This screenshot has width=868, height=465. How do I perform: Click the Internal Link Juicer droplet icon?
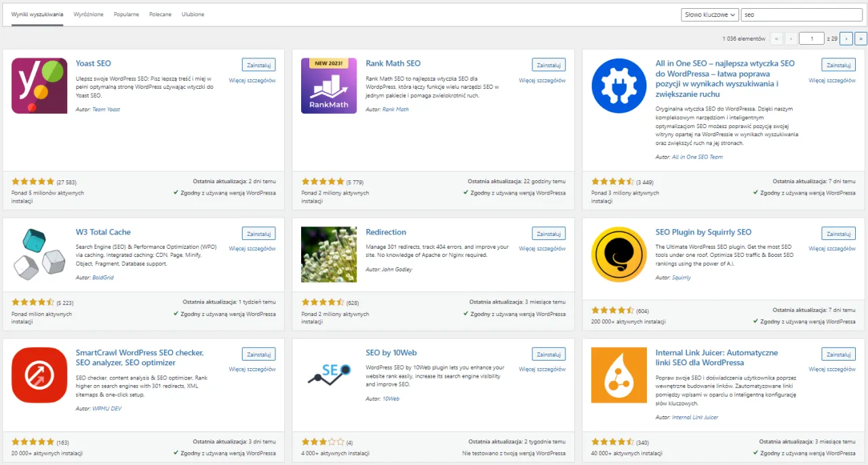(x=618, y=374)
